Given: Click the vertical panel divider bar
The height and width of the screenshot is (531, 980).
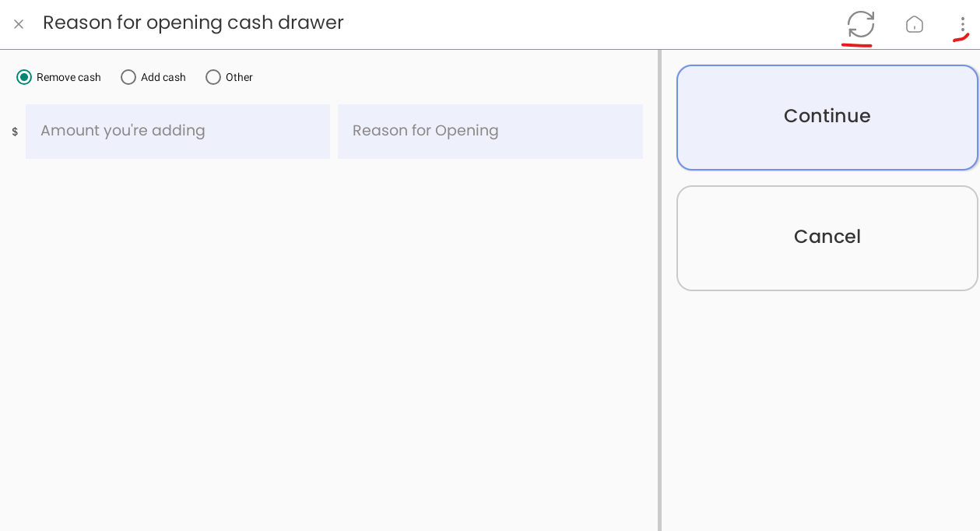Looking at the screenshot, I should [659, 290].
